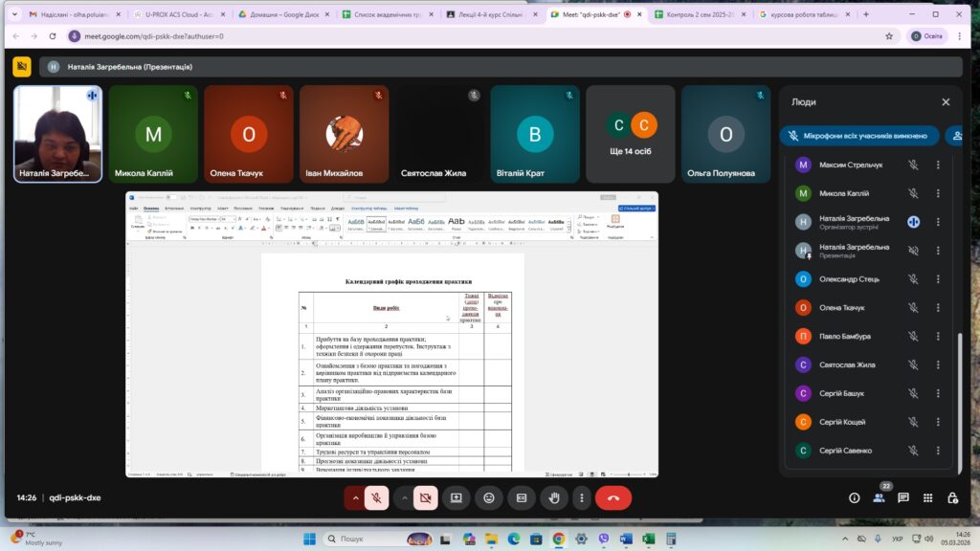Open the meeting details info icon
Image resolution: width=980 pixels, height=551 pixels.
coord(854,497)
